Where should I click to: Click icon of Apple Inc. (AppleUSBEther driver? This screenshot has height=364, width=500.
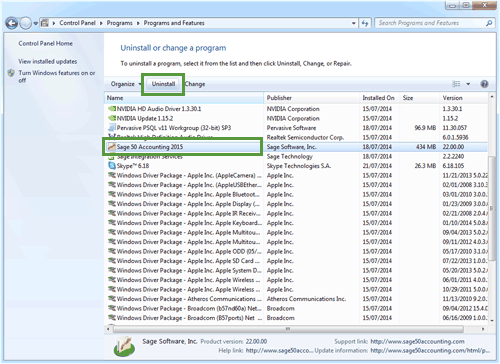tap(112, 185)
